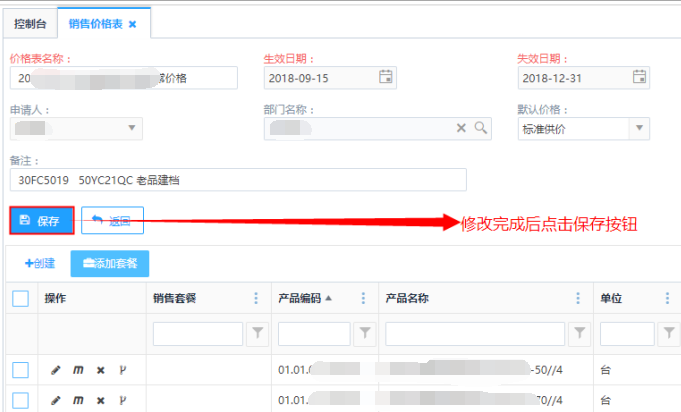The image size is (681, 412).
Task: Check the second table row checkbox
Action: (20, 400)
